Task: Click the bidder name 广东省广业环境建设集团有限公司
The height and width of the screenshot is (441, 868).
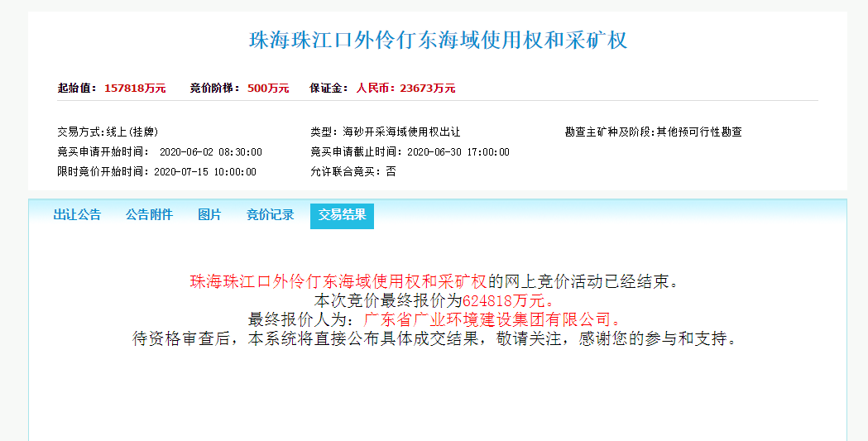Action: click(x=492, y=319)
